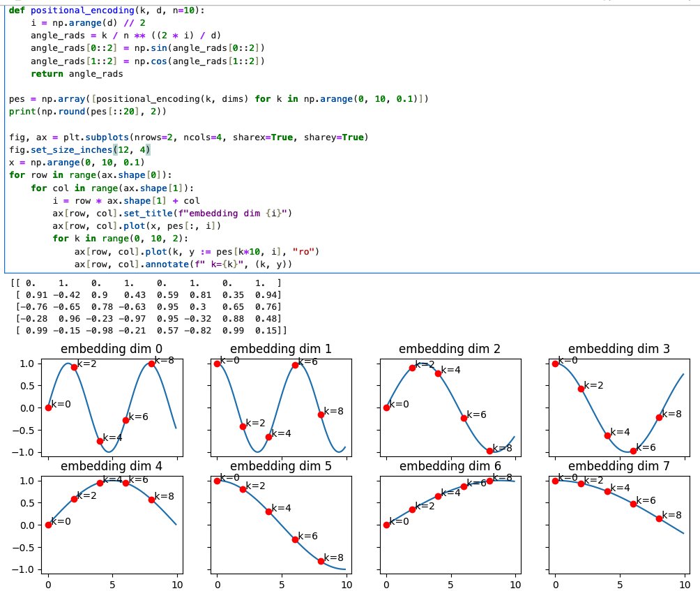Click the 'embedding dim 3' plot title
This screenshot has width=700, height=591.
tap(618, 348)
